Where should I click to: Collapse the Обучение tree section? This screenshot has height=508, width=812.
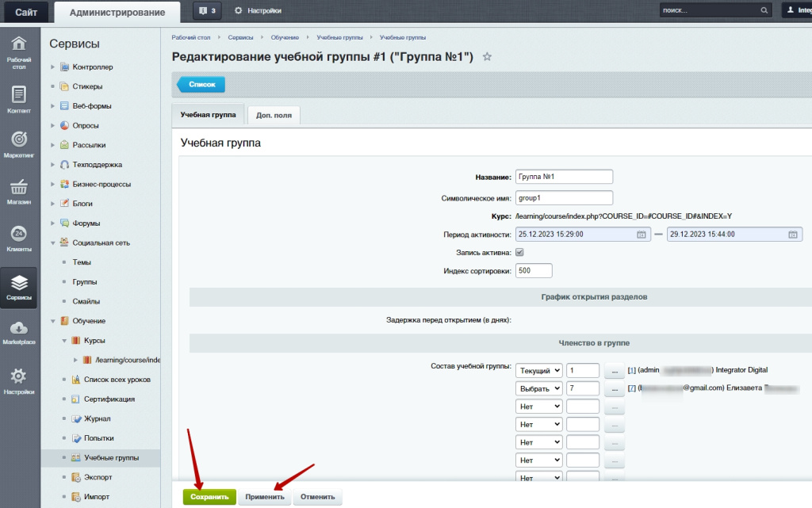53,321
